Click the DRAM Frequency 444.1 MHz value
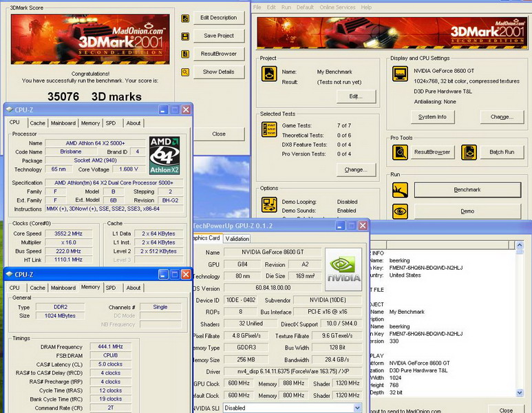532x413 pixels. coord(111,346)
